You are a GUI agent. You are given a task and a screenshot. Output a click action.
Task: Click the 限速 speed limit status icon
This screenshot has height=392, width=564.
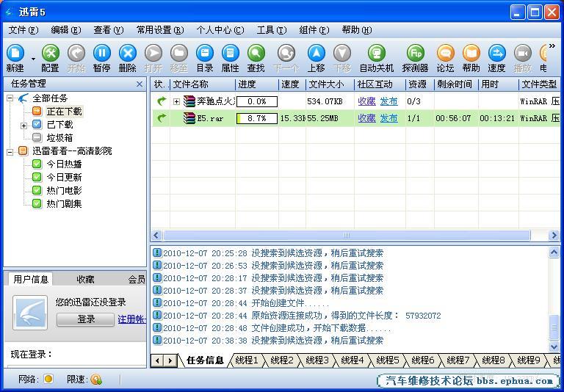pos(96,379)
